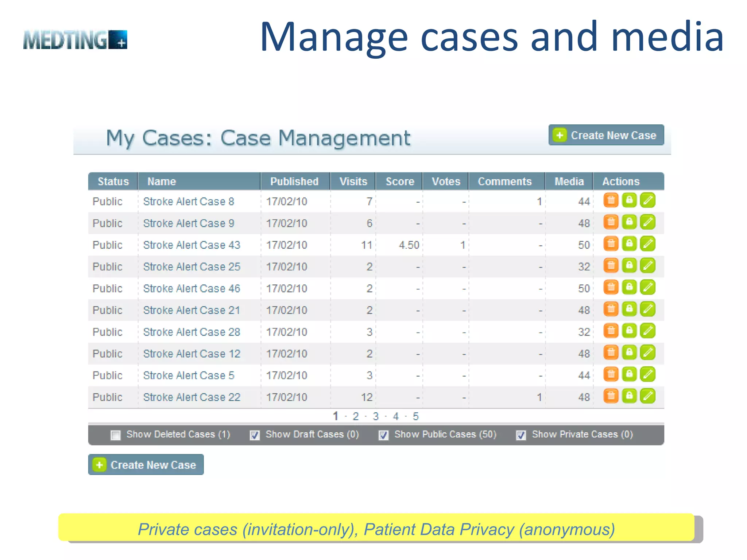Click top Create New Case button
The image size is (747, 560).
pyautogui.click(x=606, y=135)
